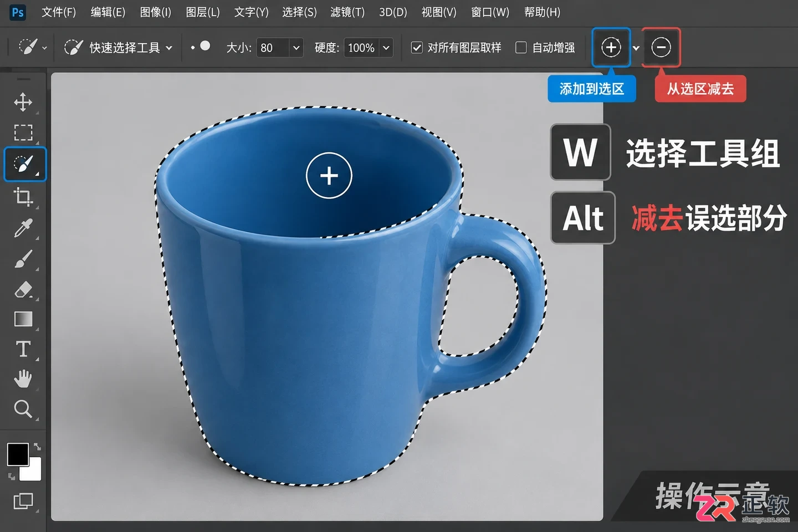The width and height of the screenshot is (798, 532).
Task: Toggle 对所有图层取样 checkbox
Action: tap(417, 48)
